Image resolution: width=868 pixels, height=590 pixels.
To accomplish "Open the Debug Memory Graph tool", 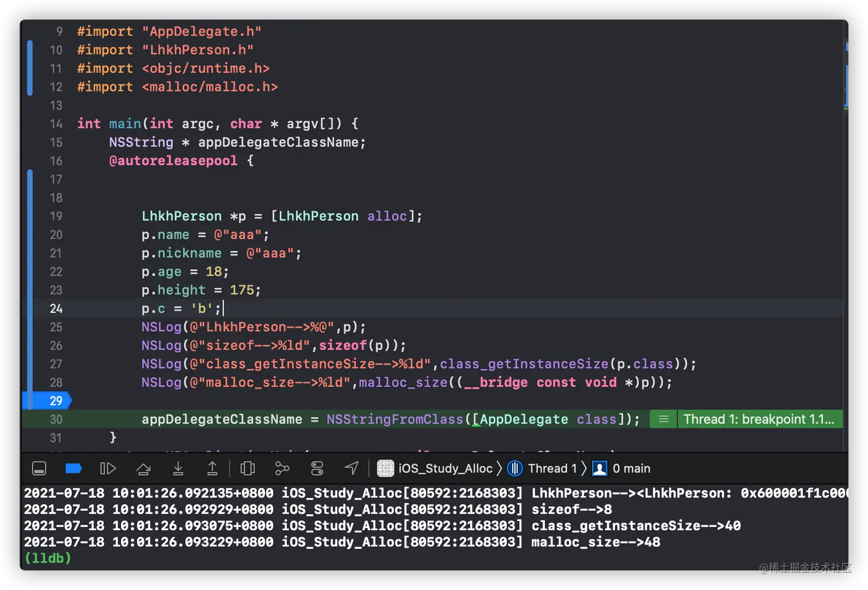I will point(282,469).
